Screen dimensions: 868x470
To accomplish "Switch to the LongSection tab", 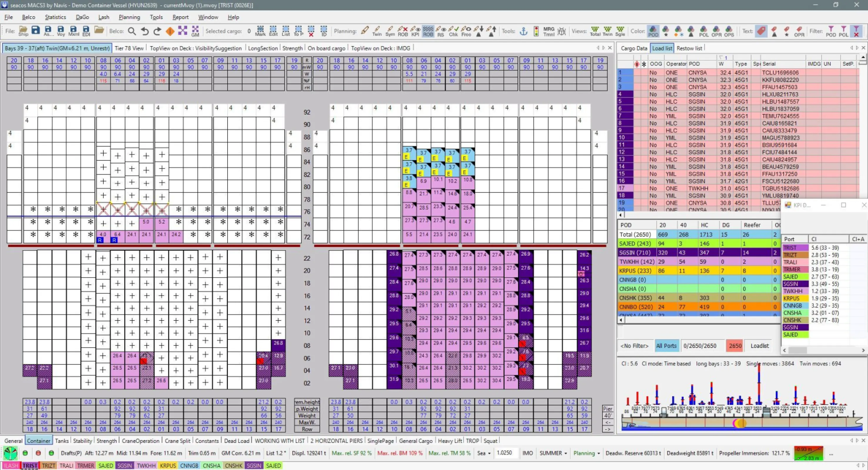I will click(263, 48).
